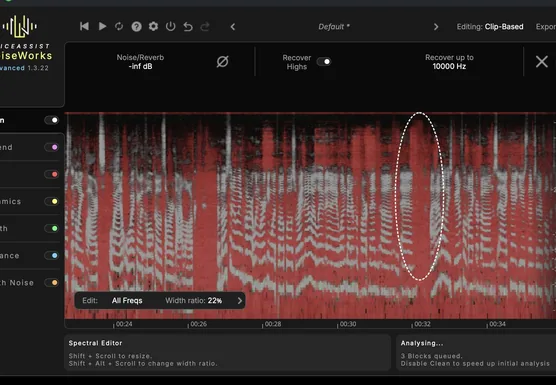Toggle the blue module switch
This screenshot has width=556, height=385.
52,255
